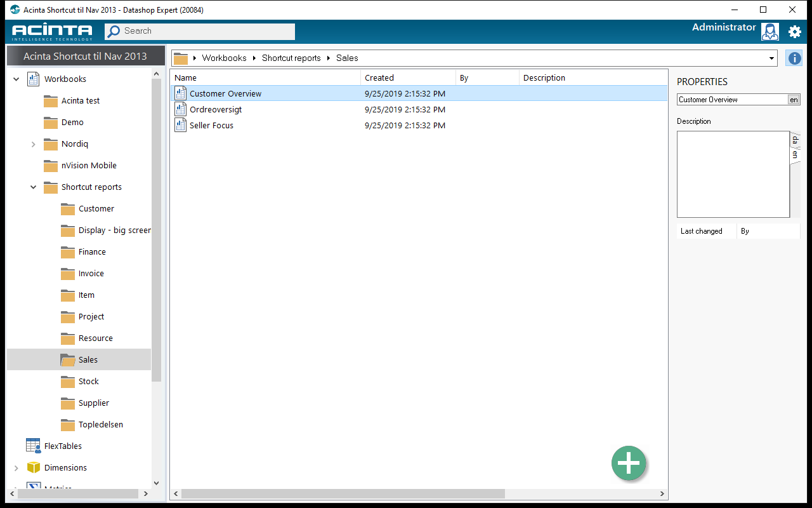Click the Workbooks breadcrumb link
The height and width of the screenshot is (508, 812).
point(224,58)
